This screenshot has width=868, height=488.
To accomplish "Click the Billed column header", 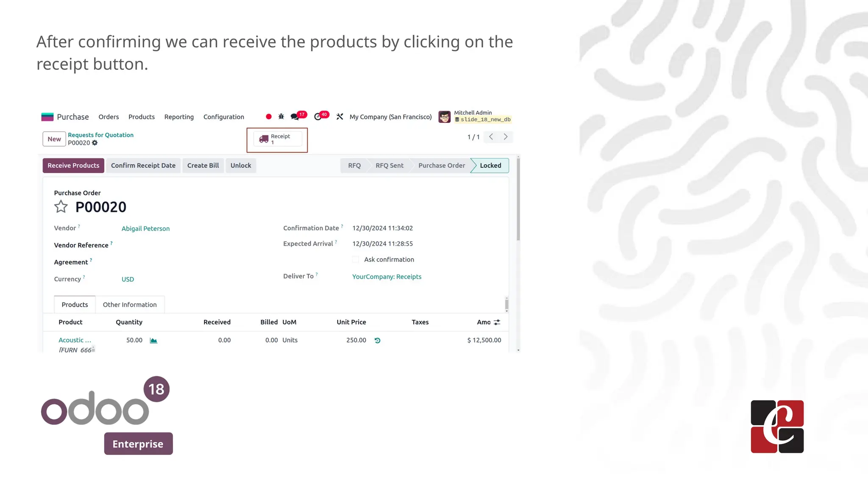I will (x=269, y=322).
